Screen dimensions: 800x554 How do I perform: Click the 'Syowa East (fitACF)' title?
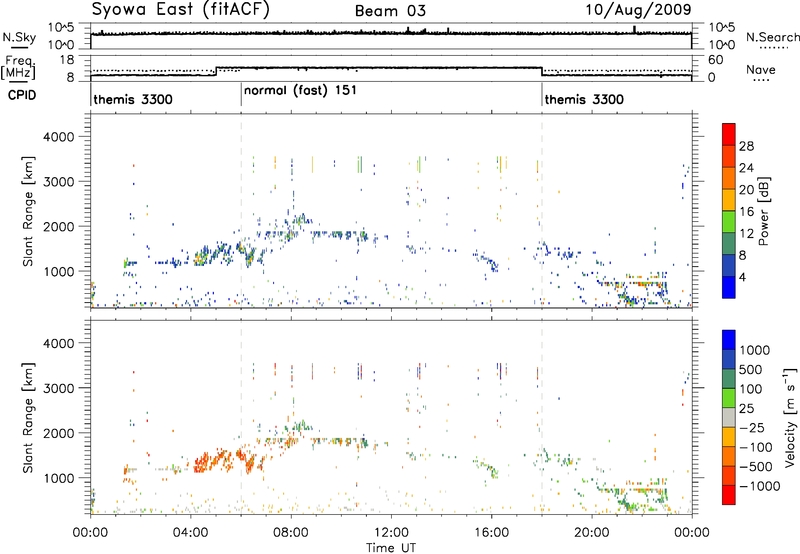[x=181, y=10]
